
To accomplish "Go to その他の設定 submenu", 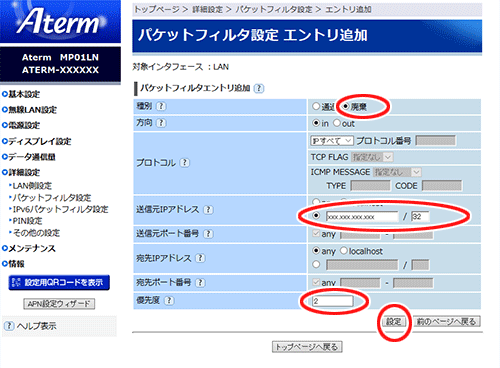I will tap(36, 233).
